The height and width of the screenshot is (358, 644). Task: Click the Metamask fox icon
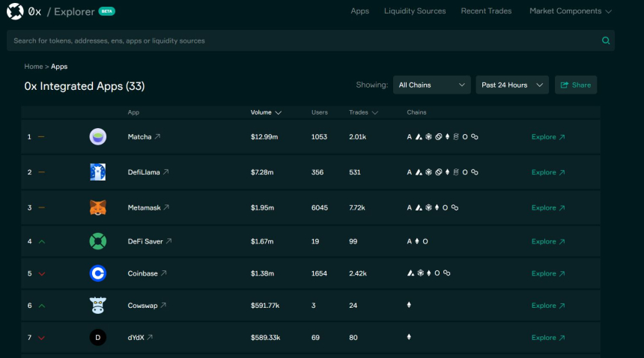(x=97, y=207)
